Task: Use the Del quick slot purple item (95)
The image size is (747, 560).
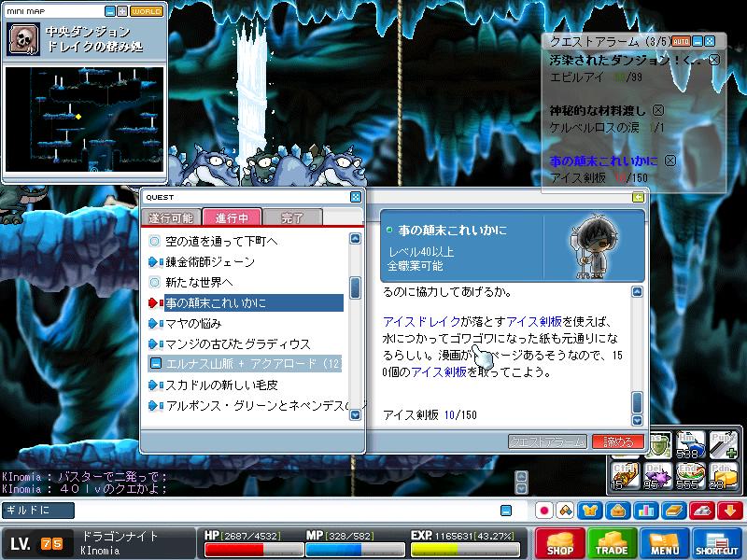Action: click(x=658, y=475)
